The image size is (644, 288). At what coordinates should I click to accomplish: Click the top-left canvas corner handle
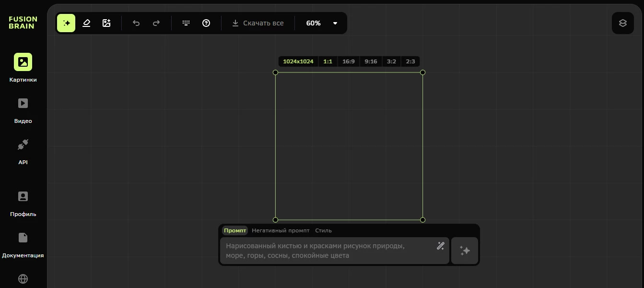pyautogui.click(x=275, y=72)
